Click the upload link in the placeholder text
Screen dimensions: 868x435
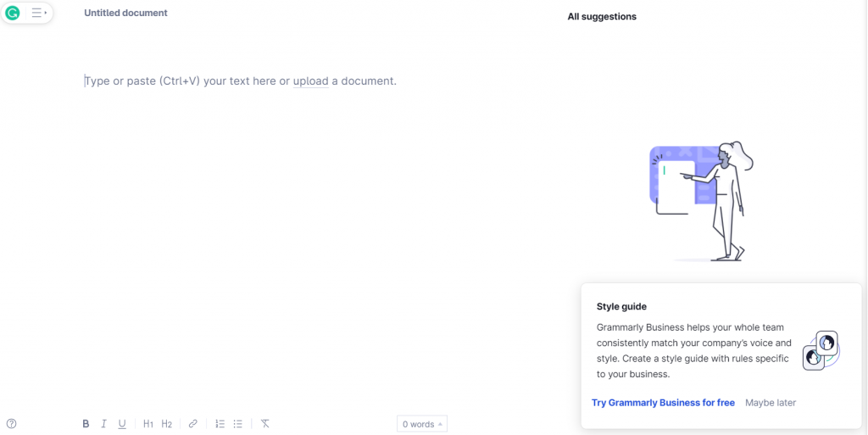(310, 81)
